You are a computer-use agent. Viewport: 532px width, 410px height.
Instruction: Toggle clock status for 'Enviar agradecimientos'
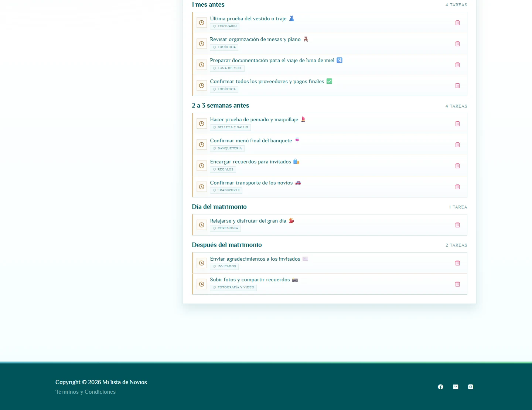click(202, 263)
